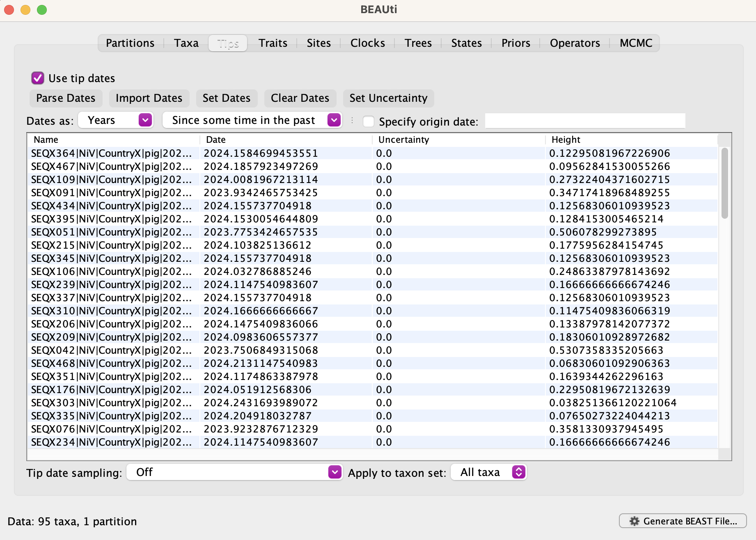756x540 pixels.
Task: Select the SEQX109 taxon name
Action: [111, 179]
